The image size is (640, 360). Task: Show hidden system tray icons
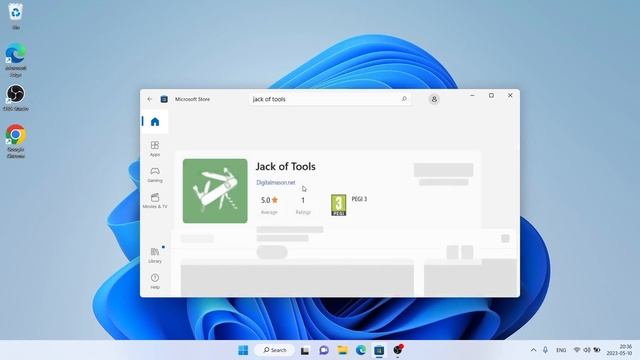tap(533, 350)
